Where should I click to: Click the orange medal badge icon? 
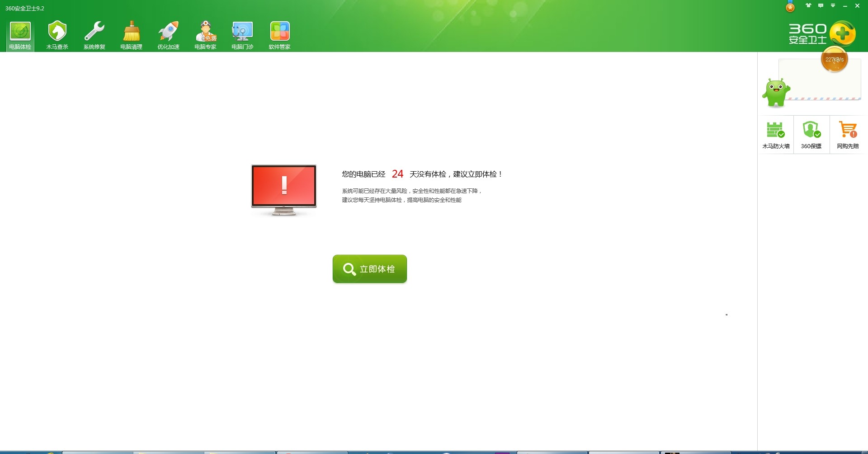790,7
